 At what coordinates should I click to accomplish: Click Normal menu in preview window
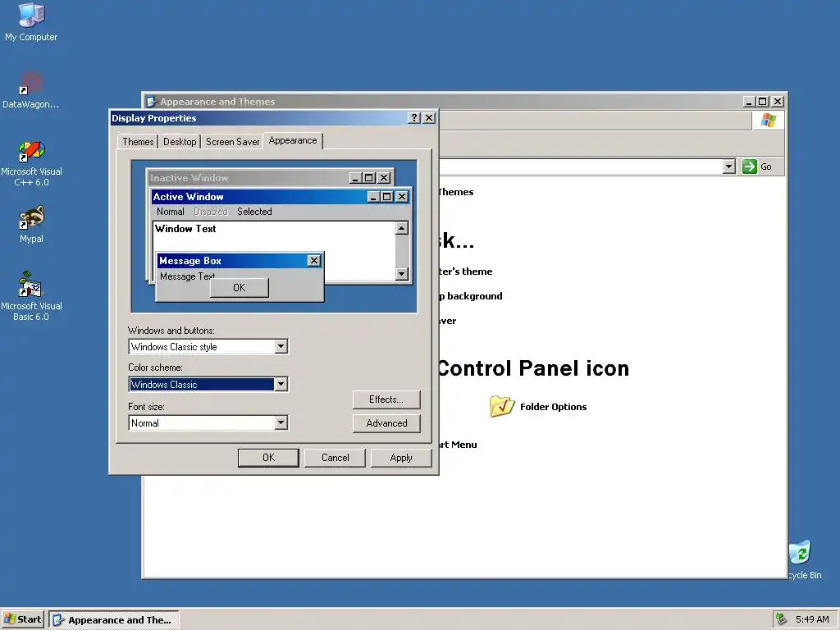pyautogui.click(x=171, y=212)
